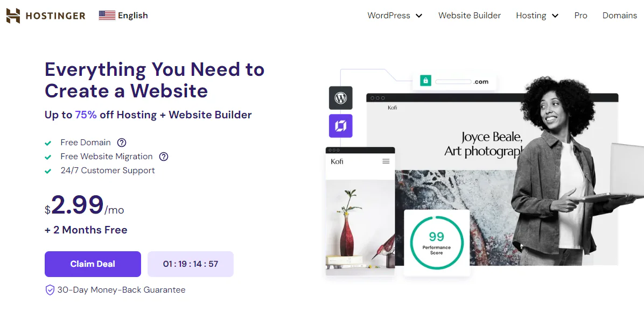Open the Free Website Migration help icon
The height and width of the screenshot is (326, 644).
(164, 157)
